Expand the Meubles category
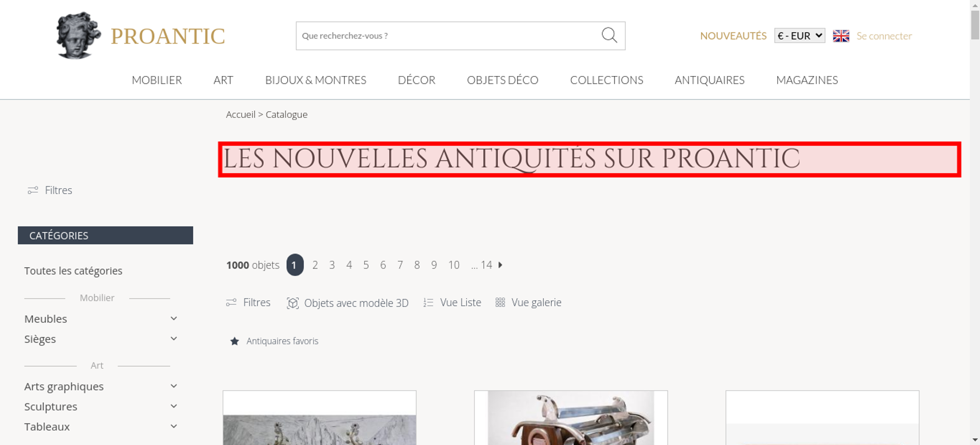The height and width of the screenshot is (445, 980). 173,319
